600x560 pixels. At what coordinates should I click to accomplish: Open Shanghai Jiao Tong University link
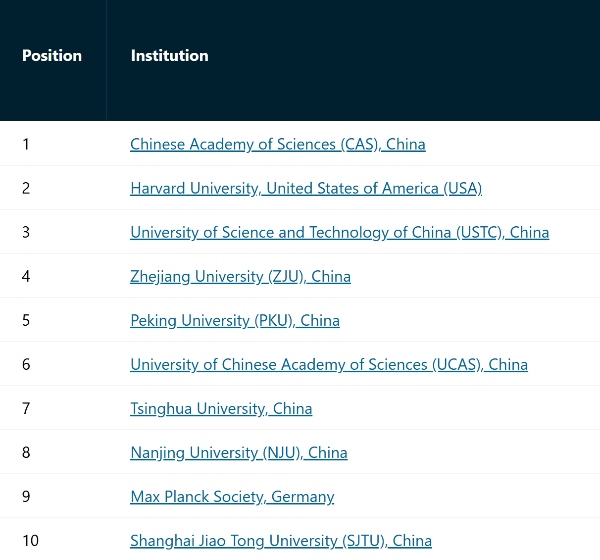[281, 540]
